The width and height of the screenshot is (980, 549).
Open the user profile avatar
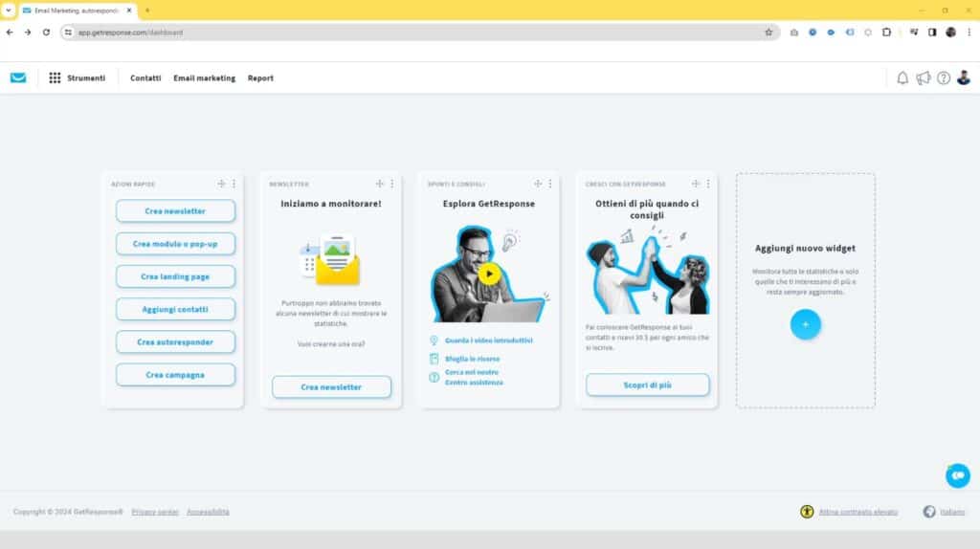964,78
